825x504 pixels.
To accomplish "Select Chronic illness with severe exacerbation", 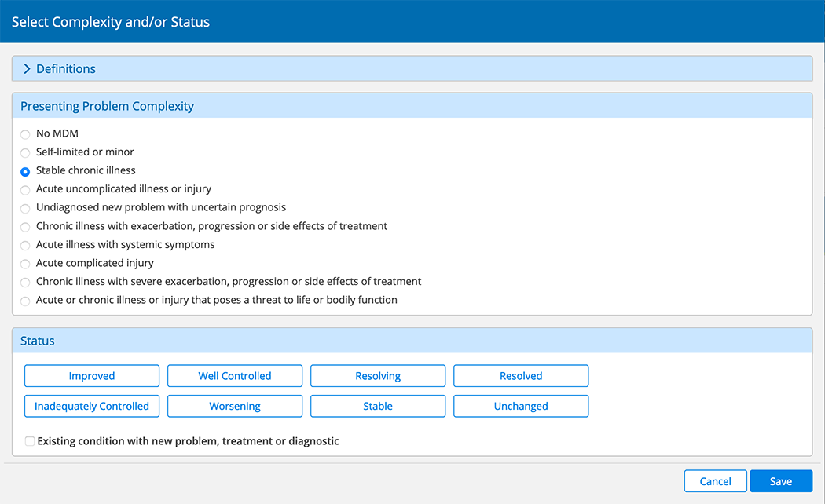I will coord(24,282).
